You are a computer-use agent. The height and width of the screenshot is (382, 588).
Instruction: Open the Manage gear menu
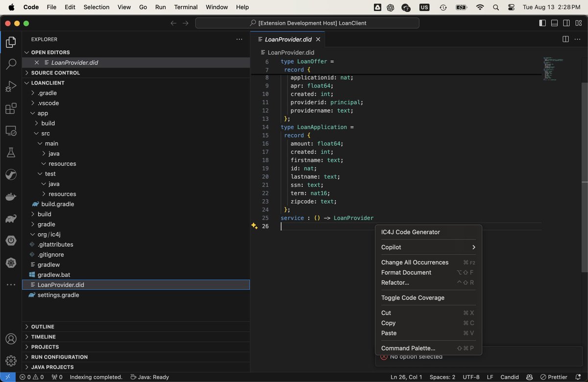[11, 361]
